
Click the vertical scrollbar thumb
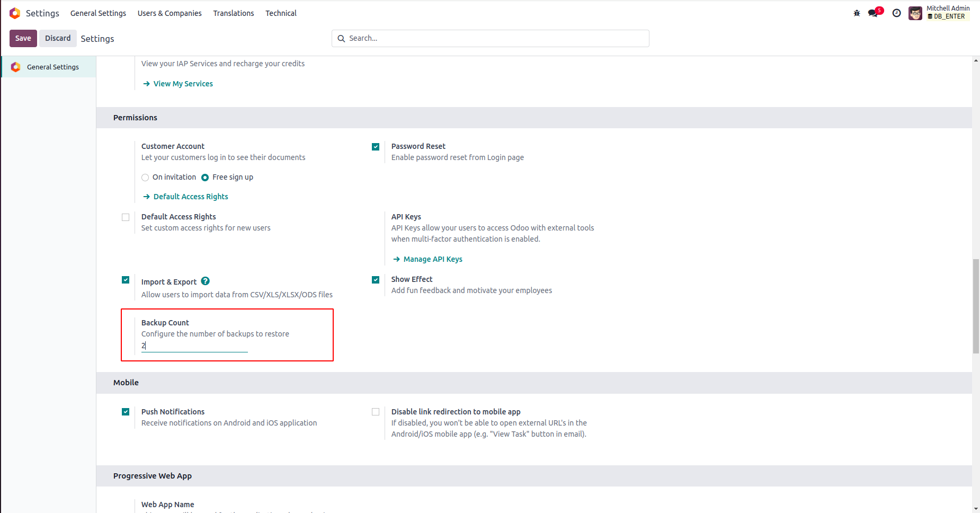(976, 306)
